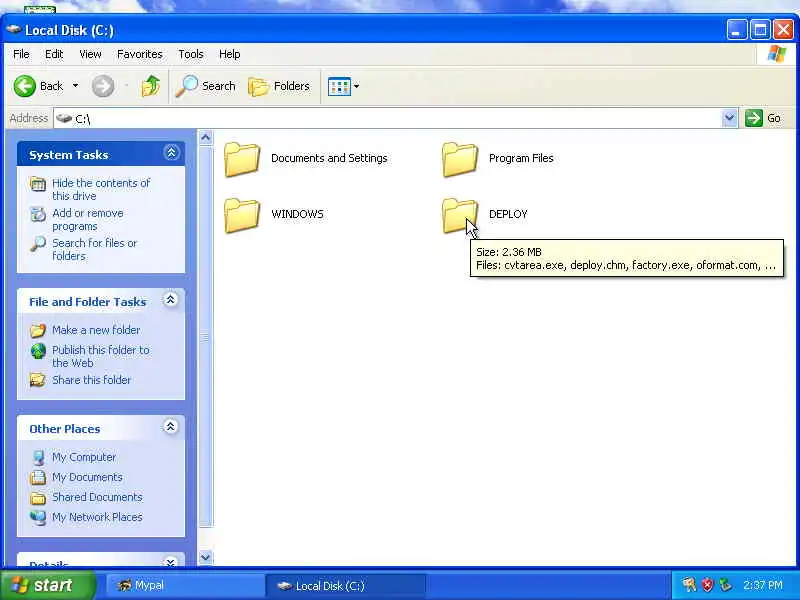Click the globe Publish to Web icon

38,351
